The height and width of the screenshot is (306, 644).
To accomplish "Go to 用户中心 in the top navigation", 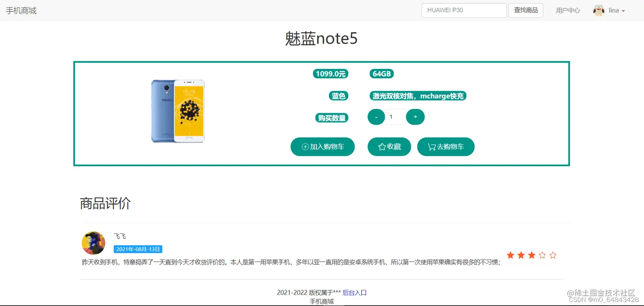I will pos(568,10).
